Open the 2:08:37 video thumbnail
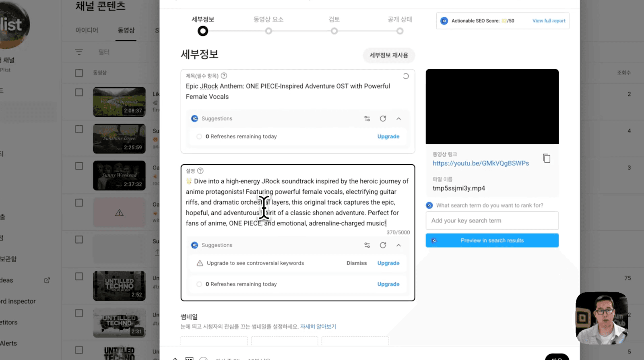Screen dimensions: 644x360 pos(119,102)
